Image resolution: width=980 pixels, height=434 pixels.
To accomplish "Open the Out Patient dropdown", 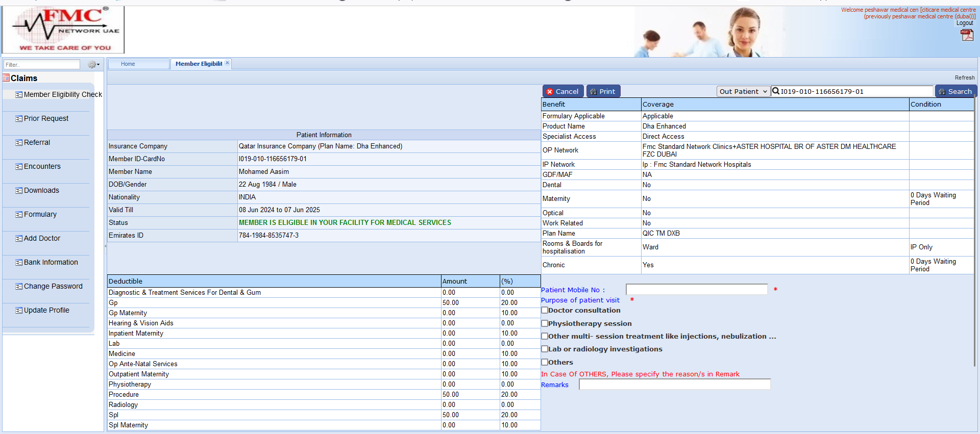I will tap(743, 91).
